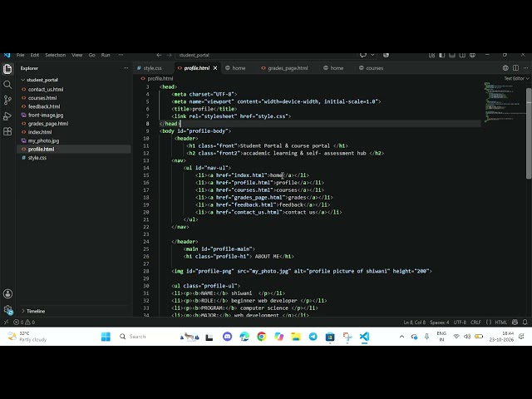Viewport: 532px width, 399px height.
Task: Open the Run and Debug view
Action: click(x=7, y=116)
